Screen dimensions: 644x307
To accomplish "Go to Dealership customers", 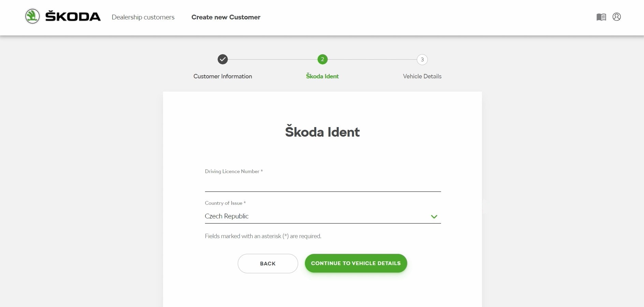I will tap(143, 17).
